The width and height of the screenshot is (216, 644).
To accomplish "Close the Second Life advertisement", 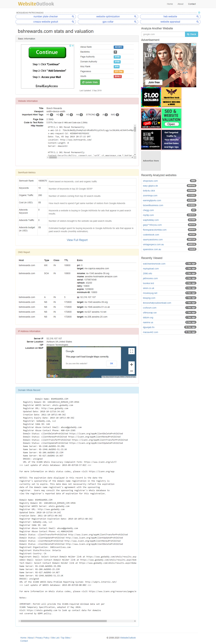I will 195,44.
